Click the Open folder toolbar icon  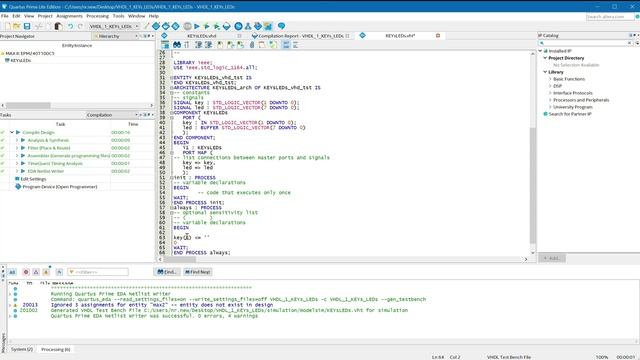click(x=17, y=26)
